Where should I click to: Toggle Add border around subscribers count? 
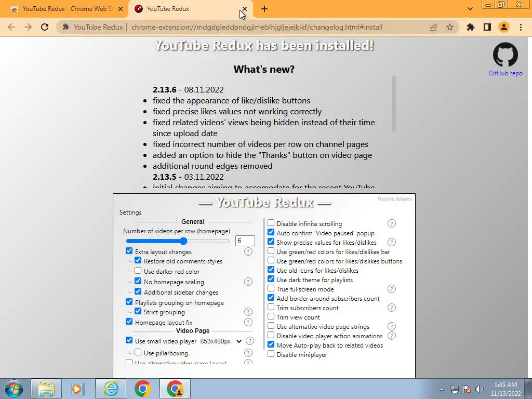271,298
